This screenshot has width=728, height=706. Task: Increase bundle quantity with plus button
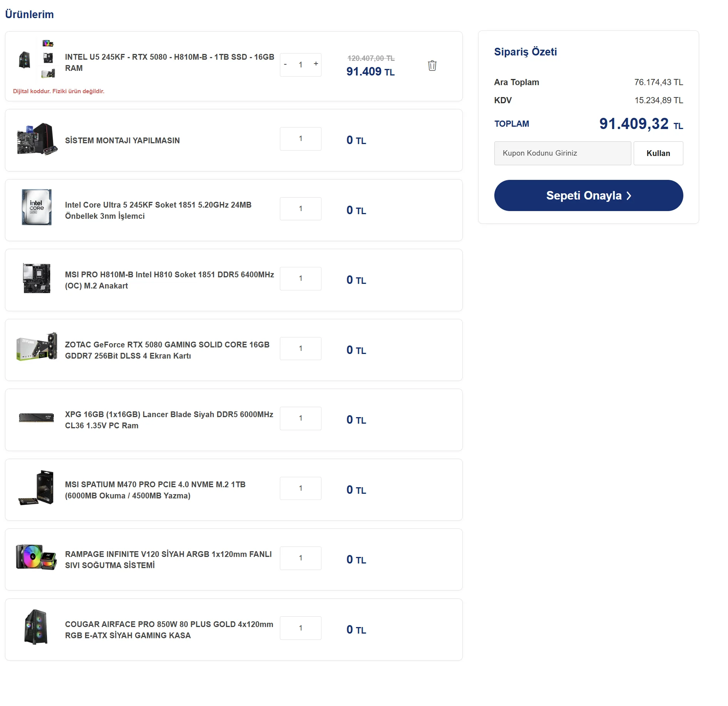316,64
